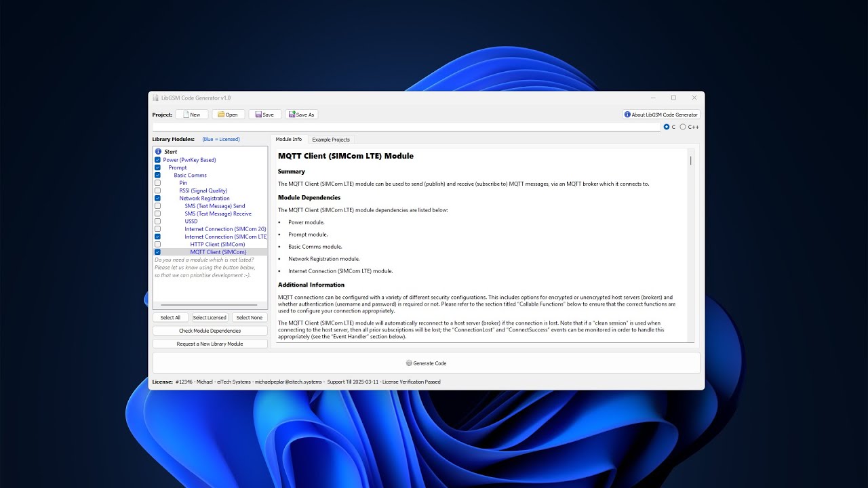Open an existing project with Open button
This screenshot has height=488, width=868.
229,115
